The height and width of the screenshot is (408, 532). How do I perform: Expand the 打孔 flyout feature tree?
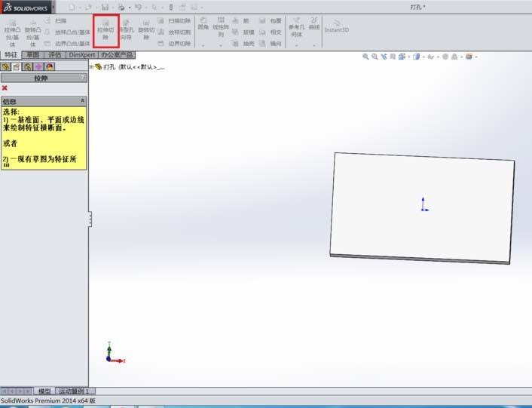[x=92, y=67]
